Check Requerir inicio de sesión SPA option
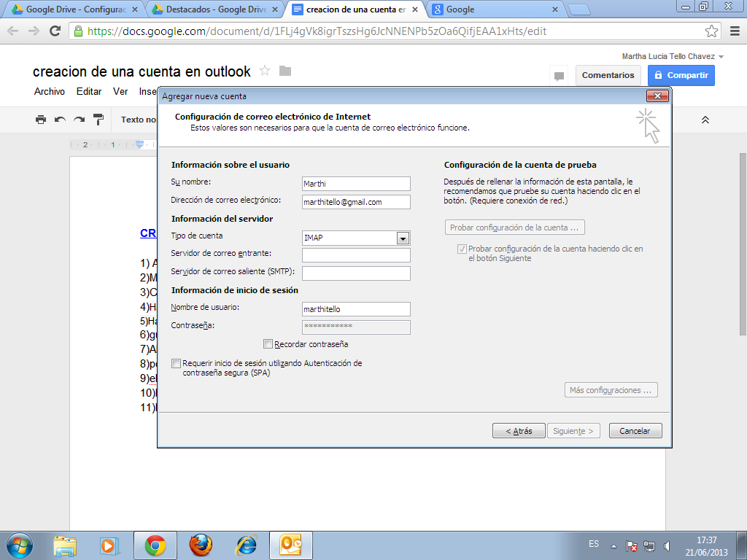Screen dimensions: 747x560 point(177,363)
